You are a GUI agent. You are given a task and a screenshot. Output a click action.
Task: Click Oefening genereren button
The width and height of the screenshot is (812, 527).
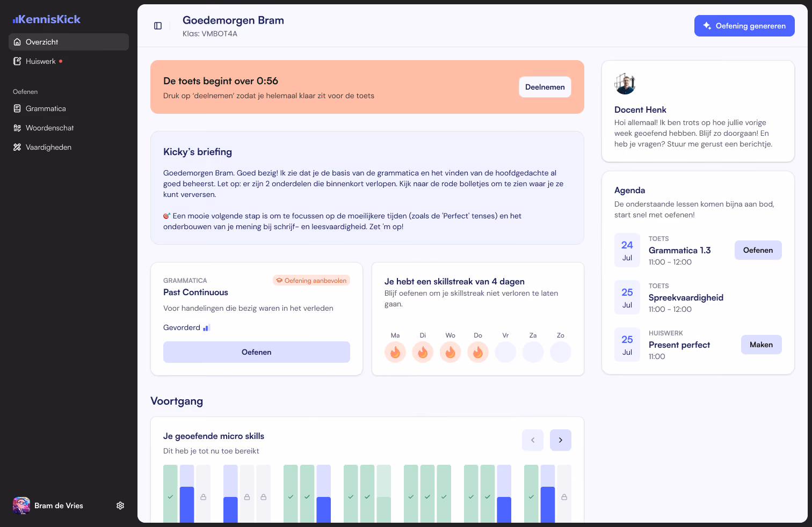pos(744,26)
